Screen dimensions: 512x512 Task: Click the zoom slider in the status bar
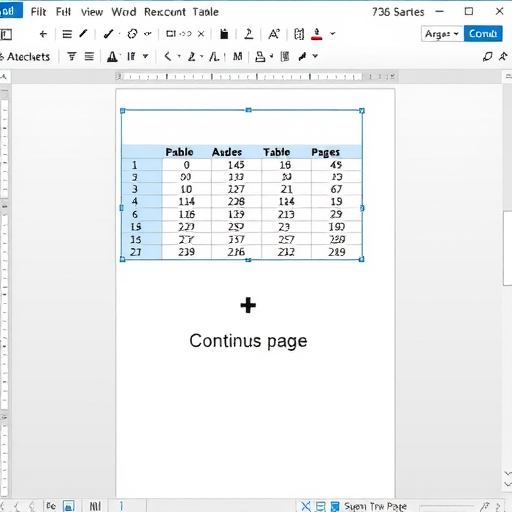pos(447,506)
